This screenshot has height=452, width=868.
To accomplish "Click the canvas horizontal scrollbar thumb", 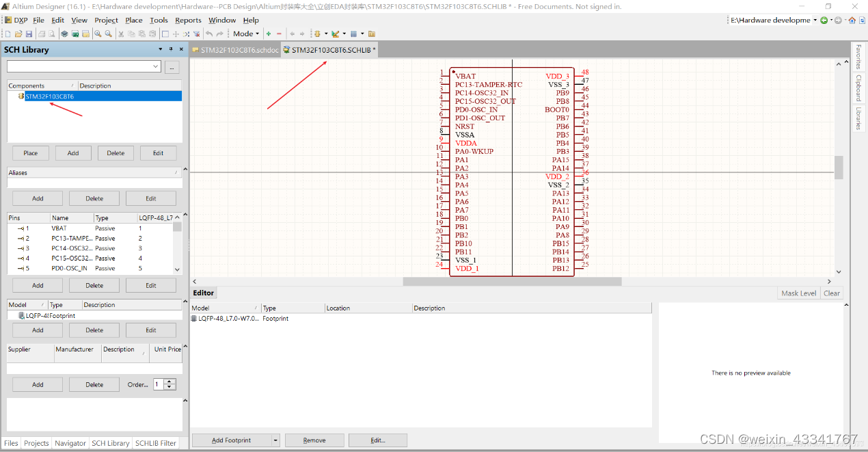I will coord(512,281).
